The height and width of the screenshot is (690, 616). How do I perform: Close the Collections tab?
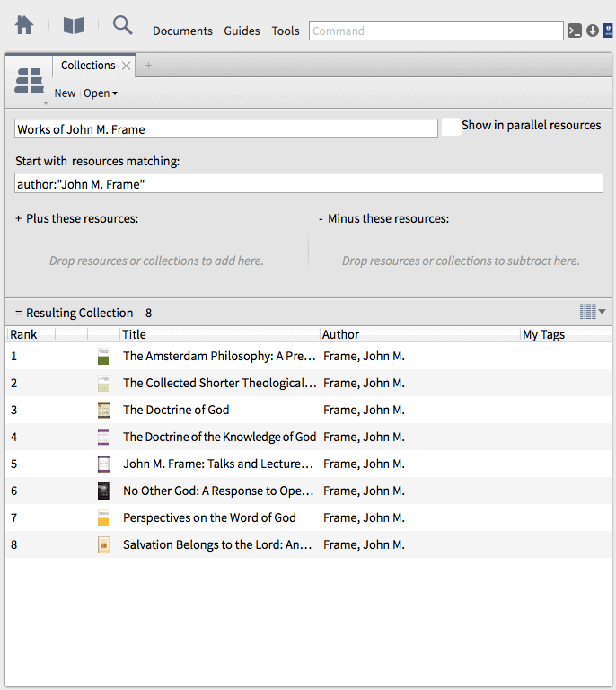[x=127, y=66]
